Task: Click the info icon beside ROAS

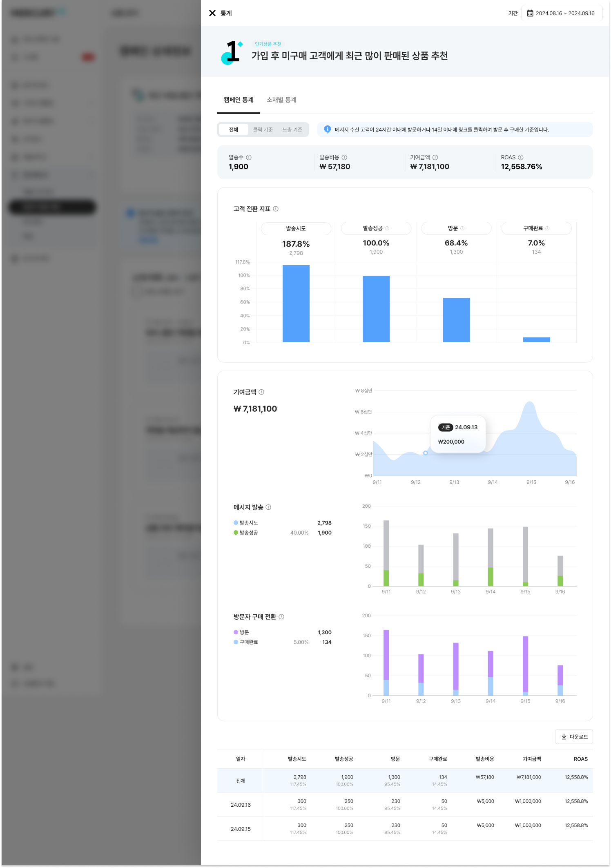Action: point(521,158)
